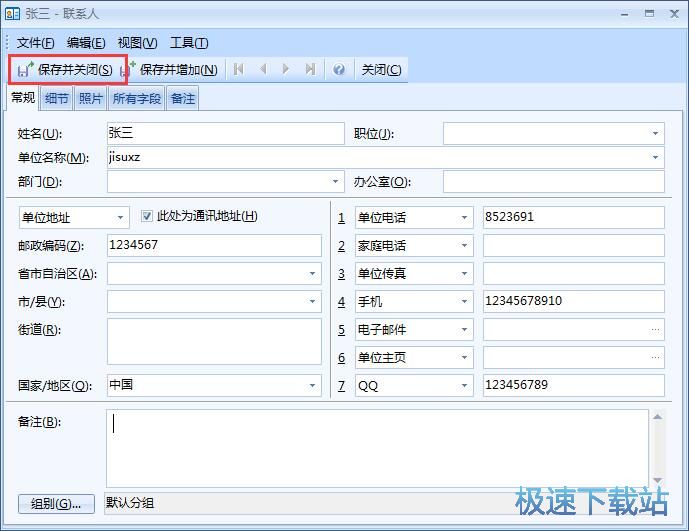Expand the 省市自治区 dropdown

[312, 273]
